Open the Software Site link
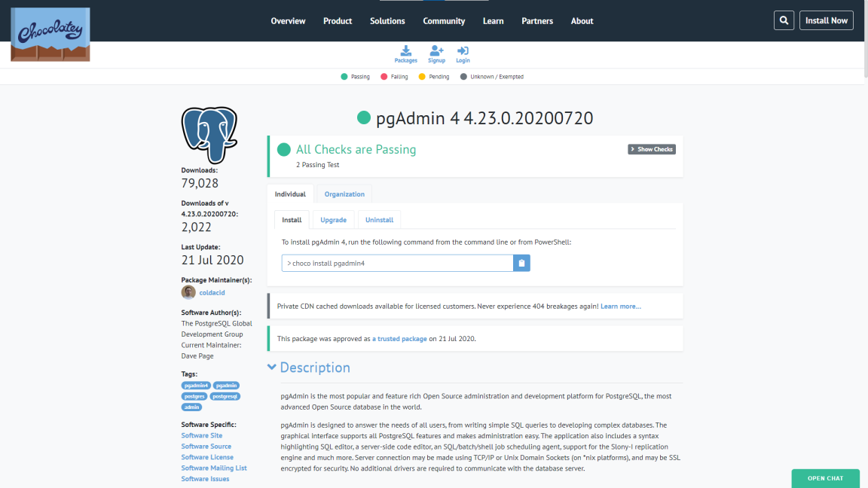 pos(201,435)
